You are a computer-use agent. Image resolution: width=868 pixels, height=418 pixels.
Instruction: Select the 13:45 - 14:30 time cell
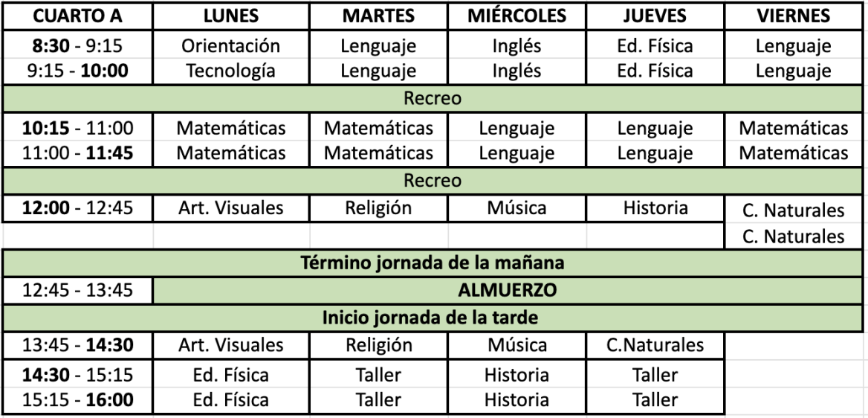tap(77, 345)
